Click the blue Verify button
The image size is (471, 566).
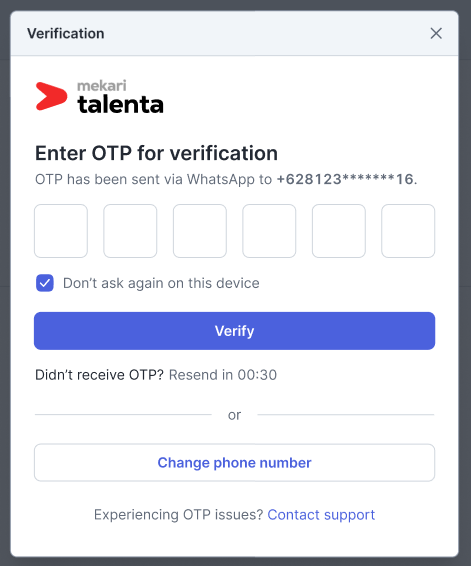(x=235, y=331)
